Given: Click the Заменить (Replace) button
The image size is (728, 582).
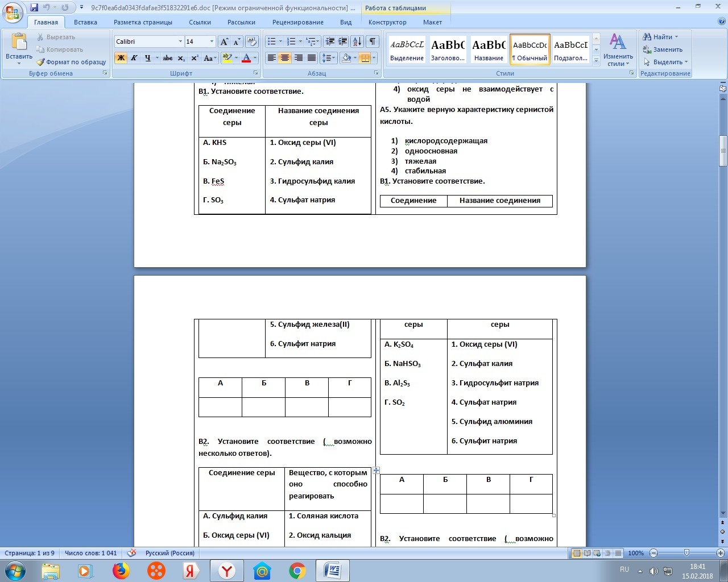Looking at the screenshot, I should [663, 49].
